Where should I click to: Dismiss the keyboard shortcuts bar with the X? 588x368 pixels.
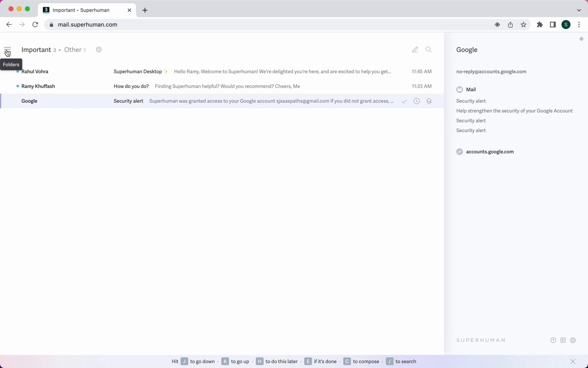pos(573,361)
